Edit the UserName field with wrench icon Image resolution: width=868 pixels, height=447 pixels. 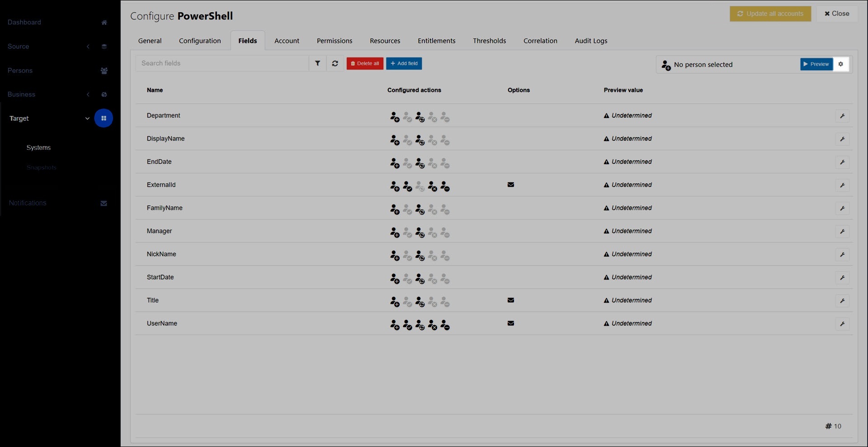[842, 323]
